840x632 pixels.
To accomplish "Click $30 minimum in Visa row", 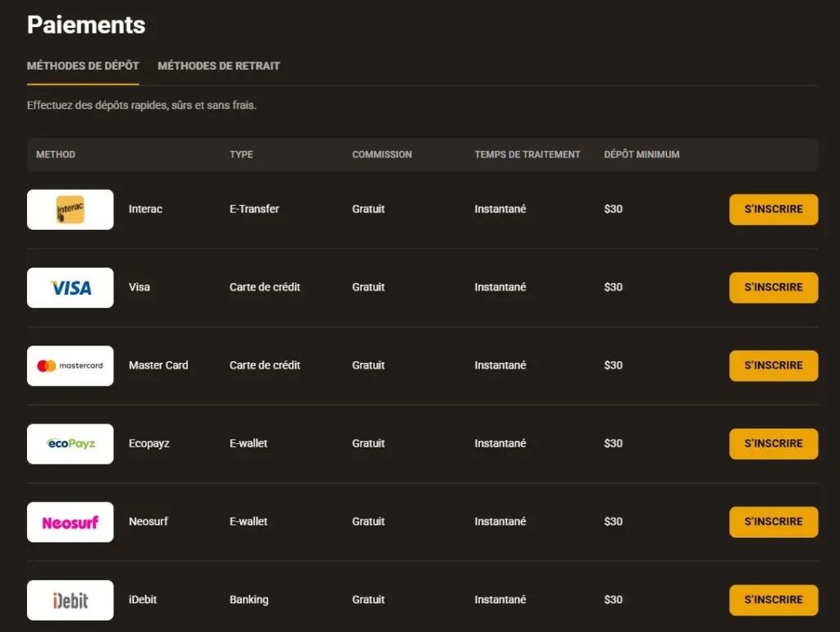I will pos(614,287).
